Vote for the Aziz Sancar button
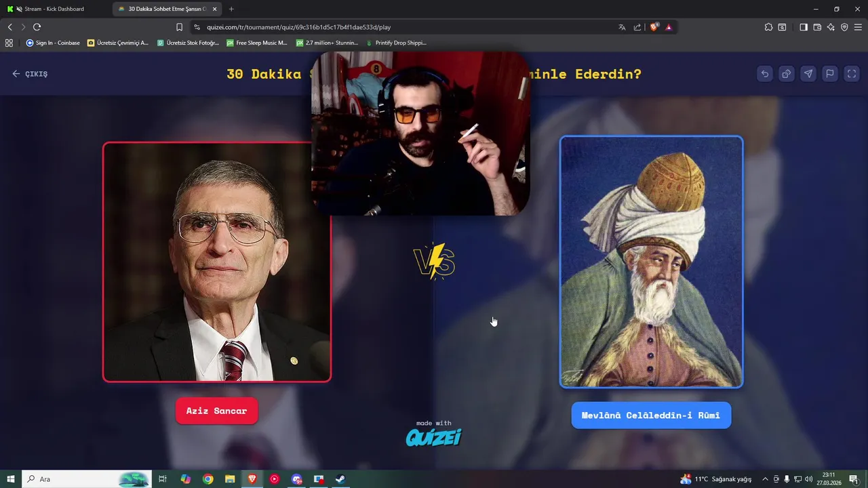This screenshot has height=488, width=868. pyautogui.click(x=216, y=411)
